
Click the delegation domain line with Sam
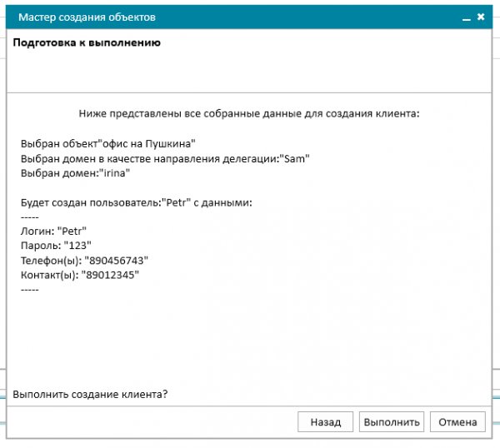(x=165, y=158)
